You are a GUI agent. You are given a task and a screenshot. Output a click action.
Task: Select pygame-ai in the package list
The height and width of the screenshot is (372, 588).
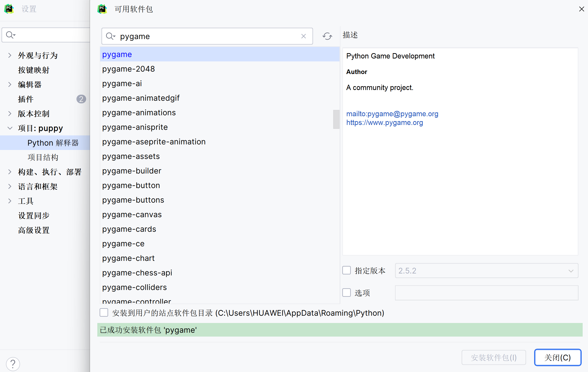tap(220, 83)
